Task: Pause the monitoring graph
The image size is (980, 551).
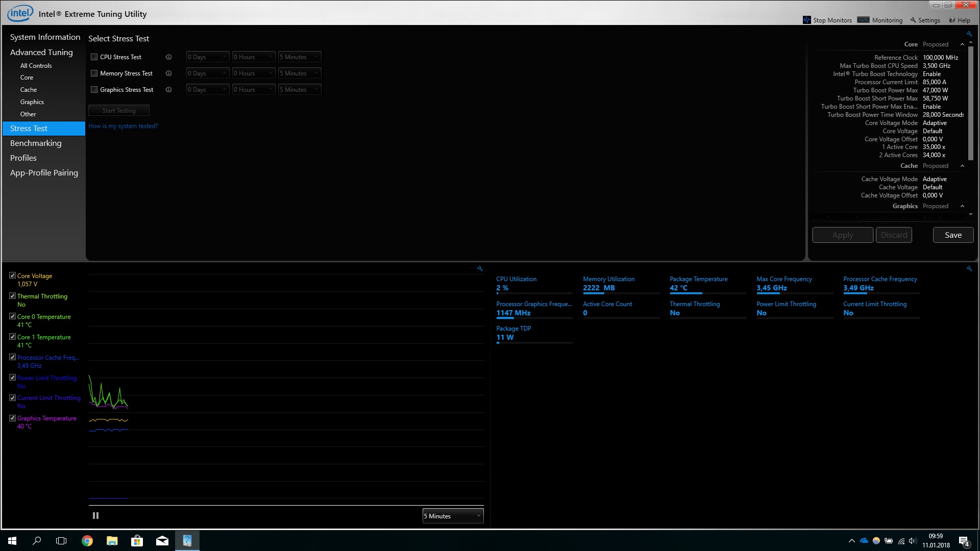Action: (95, 516)
